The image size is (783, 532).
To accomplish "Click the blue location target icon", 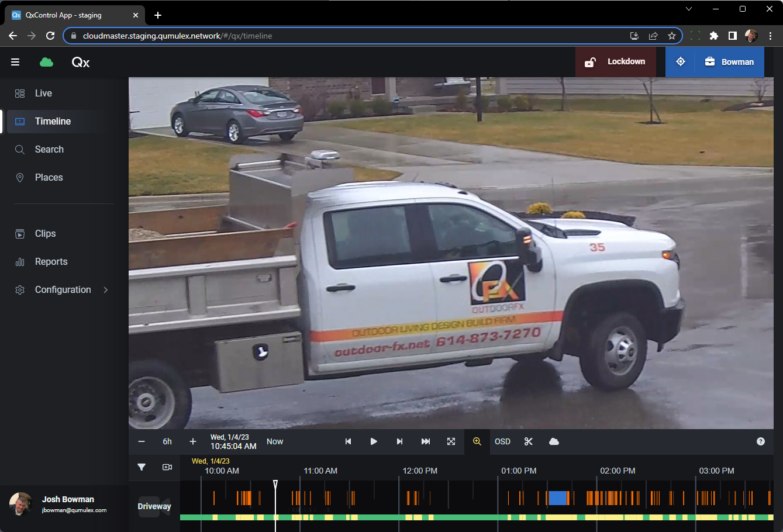I will tap(680, 62).
